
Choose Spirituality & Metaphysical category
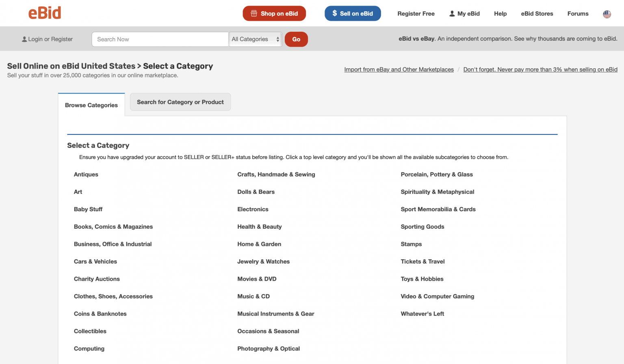(438, 192)
